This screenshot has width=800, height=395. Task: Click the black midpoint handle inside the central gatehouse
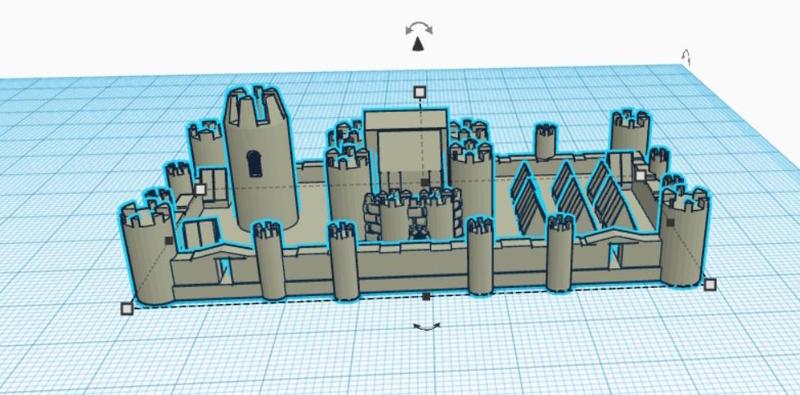point(425,182)
